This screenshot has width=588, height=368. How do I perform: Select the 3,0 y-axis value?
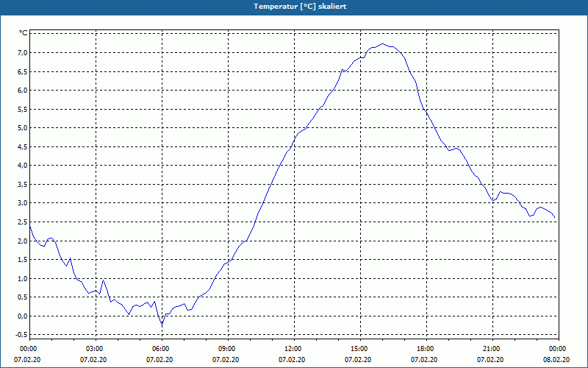[23, 203]
